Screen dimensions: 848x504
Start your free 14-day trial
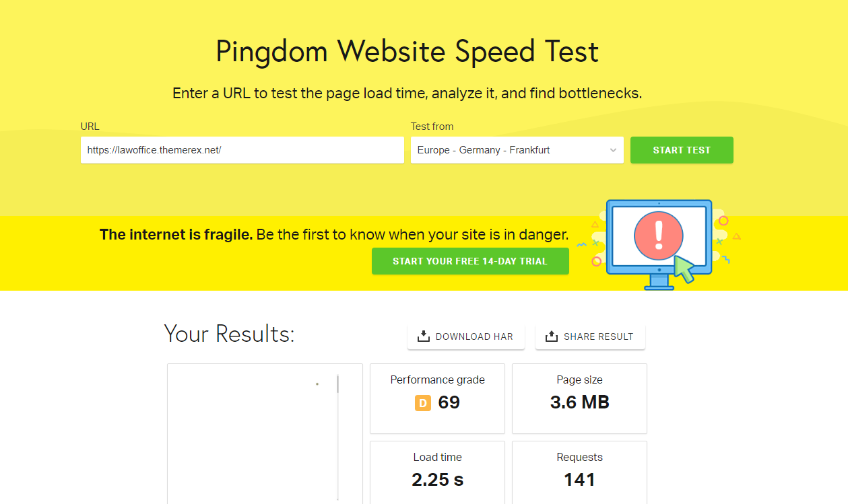[470, 261]
